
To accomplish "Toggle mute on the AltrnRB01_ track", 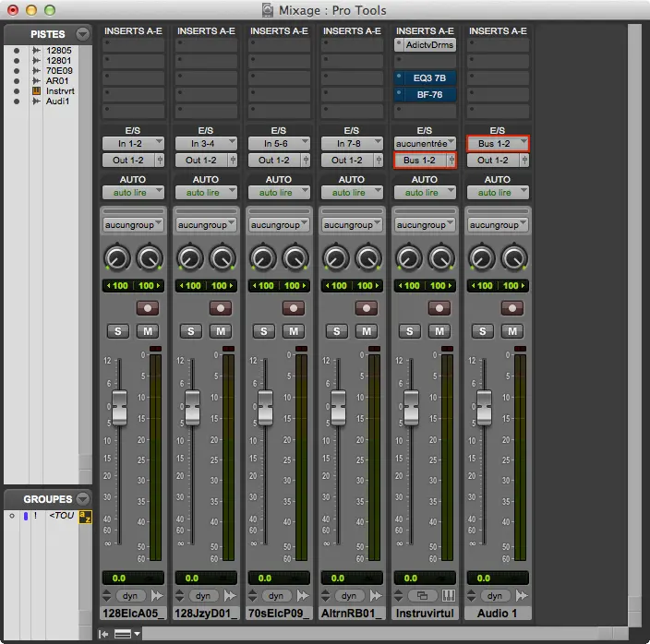I will click(367, 331).
